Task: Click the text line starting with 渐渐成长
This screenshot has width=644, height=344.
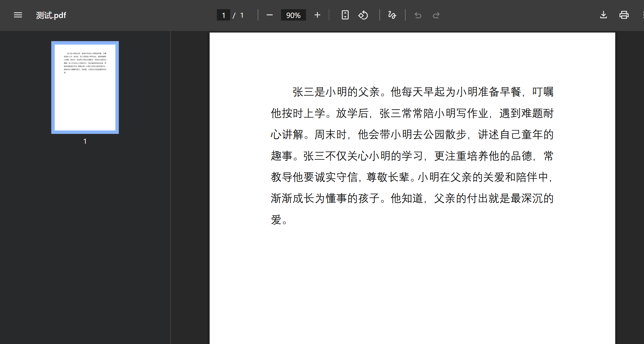Action: 412,198
